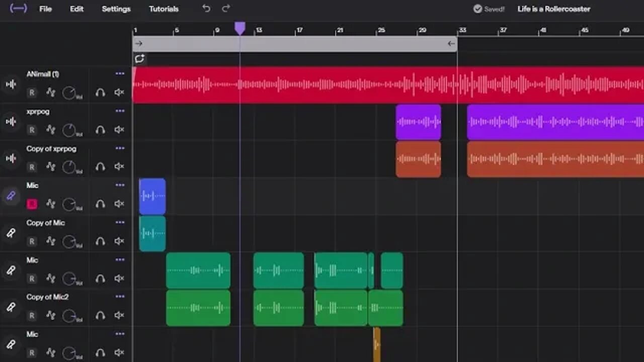
Task: Open automation for Copy of Mic track
Action: click(x=51, y=241)
